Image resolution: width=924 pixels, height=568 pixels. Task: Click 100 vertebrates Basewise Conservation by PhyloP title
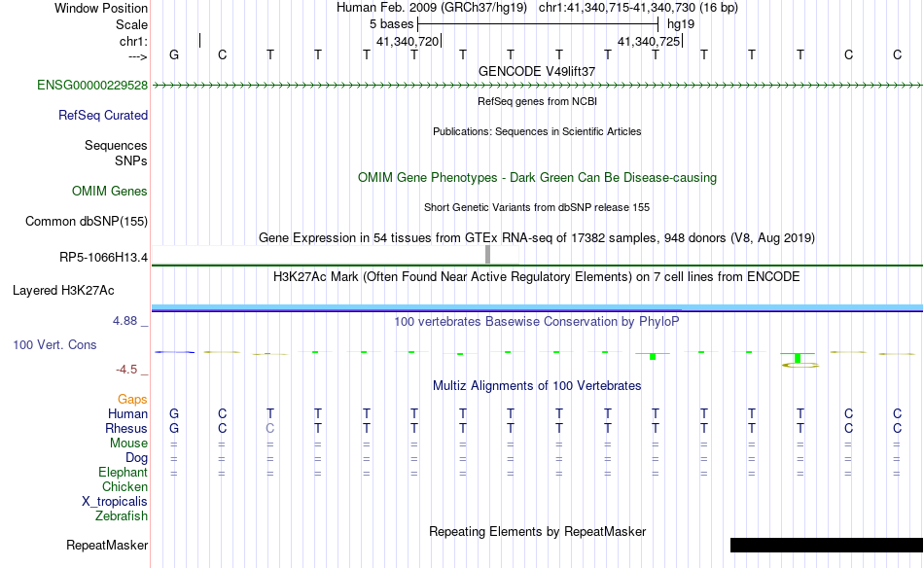[x=537, y=322]
